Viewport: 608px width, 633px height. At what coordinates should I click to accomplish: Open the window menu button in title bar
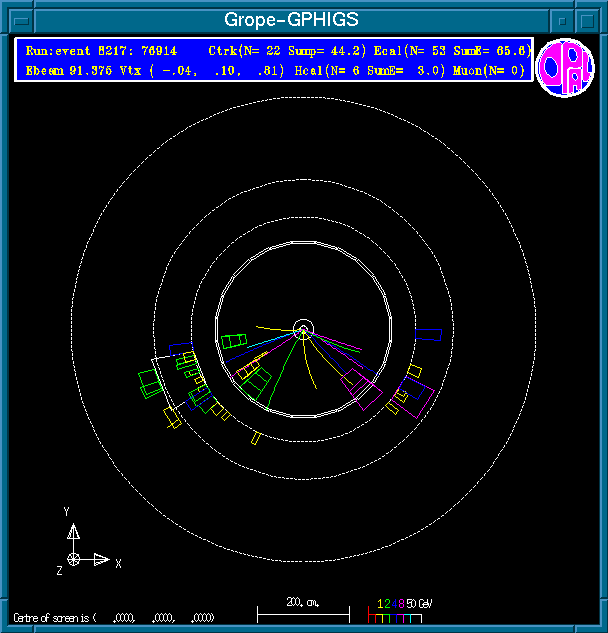point(14,20)
